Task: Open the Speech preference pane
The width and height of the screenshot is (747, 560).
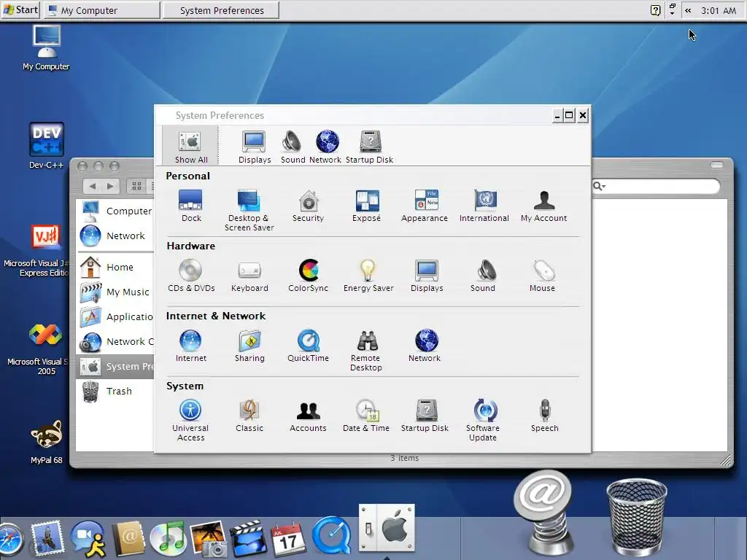Action: (x=544, y=416)
